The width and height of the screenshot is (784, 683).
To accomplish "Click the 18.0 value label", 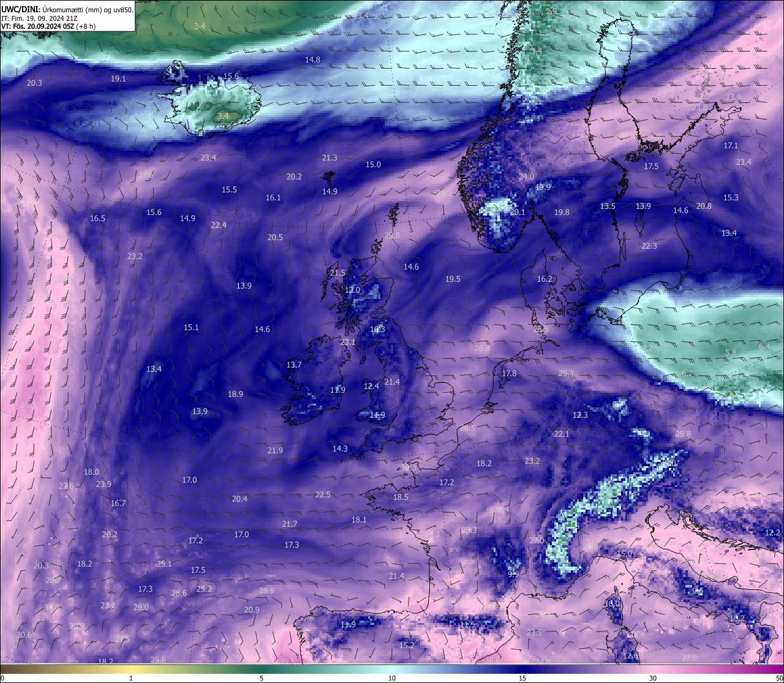I will tap(91, 472).
